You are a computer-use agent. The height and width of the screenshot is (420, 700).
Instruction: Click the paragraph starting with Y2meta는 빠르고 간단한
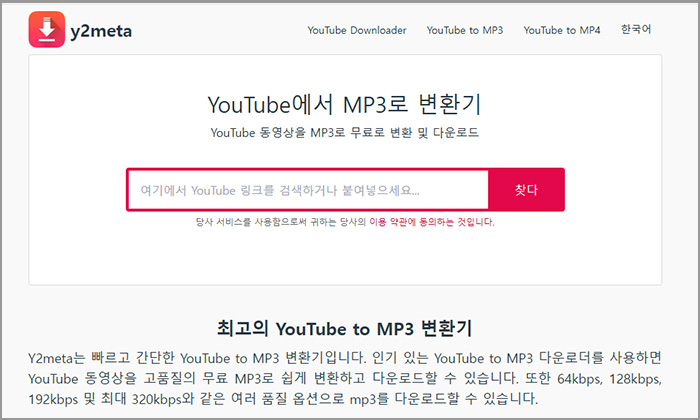click(x=345, y=378)
